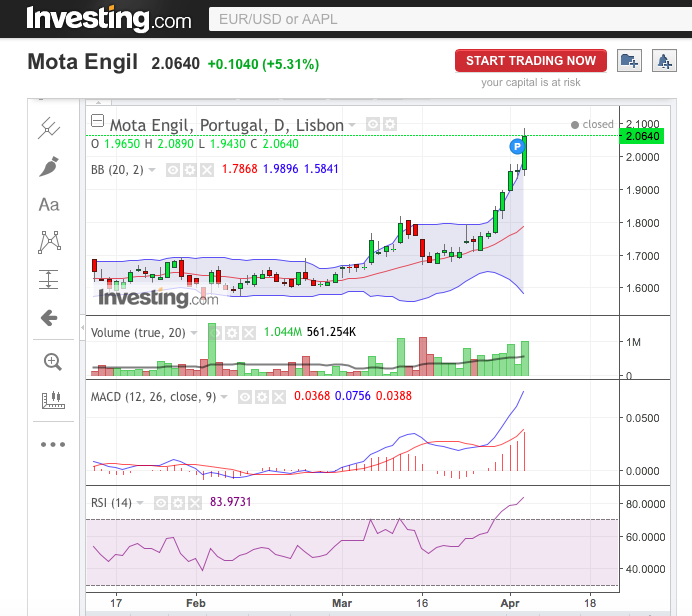
Task: Remove the MACD indicator
Action: click(x=279, y=397)
